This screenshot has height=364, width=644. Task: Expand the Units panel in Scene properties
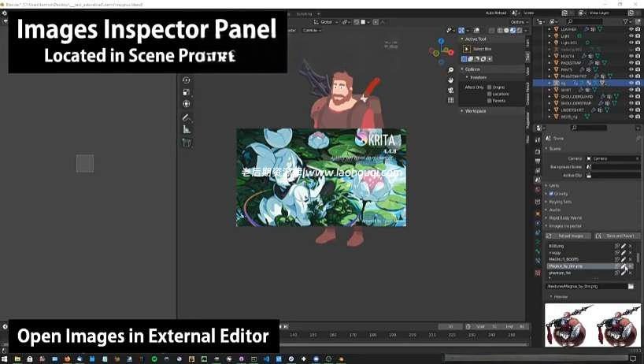(x=547, y=186)
